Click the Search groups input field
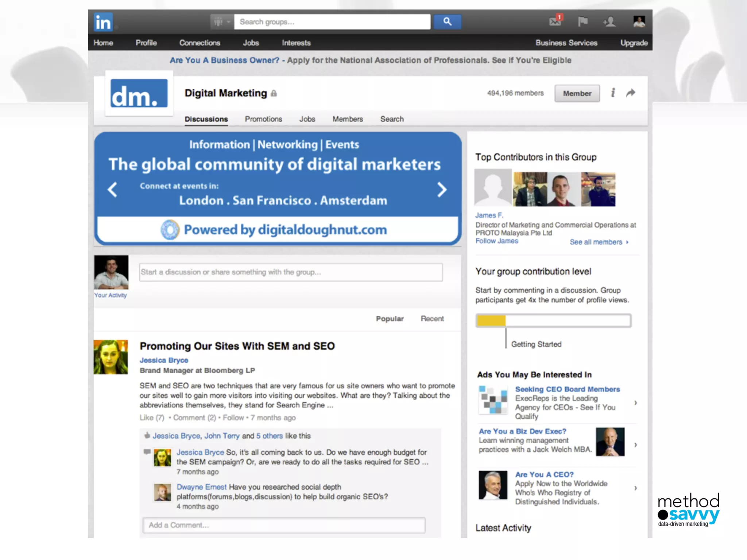Image resolution: width=747 pixels, height=560 pixels. (332, 22)
